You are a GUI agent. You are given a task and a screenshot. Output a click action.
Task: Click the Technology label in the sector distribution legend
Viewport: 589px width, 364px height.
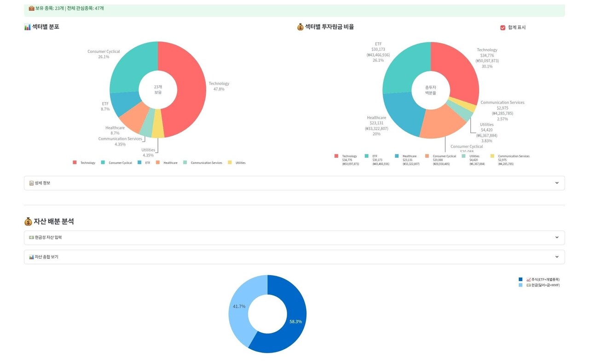89,162
